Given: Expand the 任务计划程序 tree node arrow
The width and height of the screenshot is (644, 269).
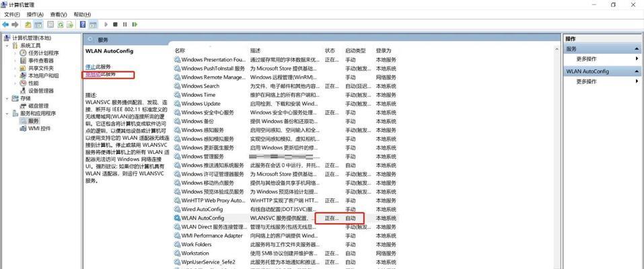Looking at the screenshot, I should (15, 53).
